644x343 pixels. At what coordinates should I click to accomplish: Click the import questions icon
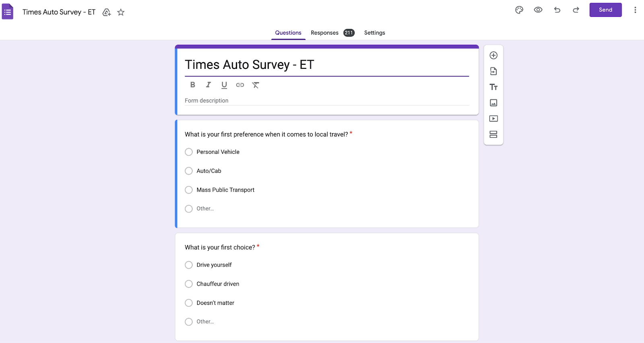tap(493, 71)
